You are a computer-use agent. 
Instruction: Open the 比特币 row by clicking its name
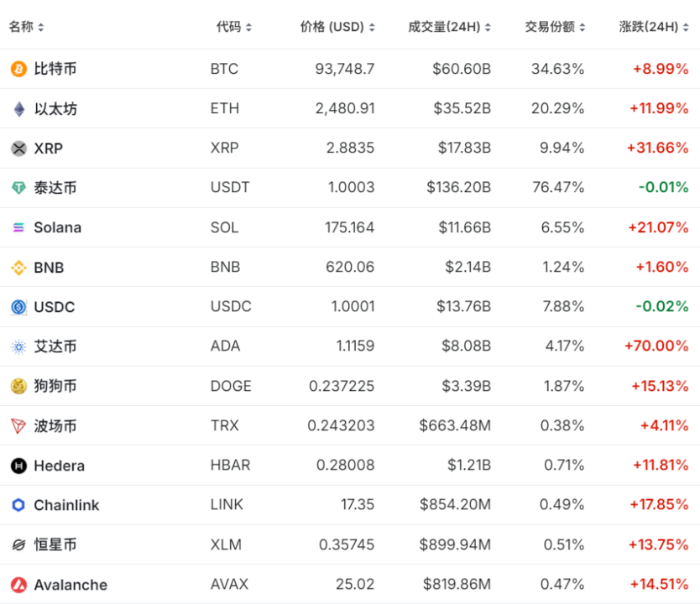(x=56, y=68)
